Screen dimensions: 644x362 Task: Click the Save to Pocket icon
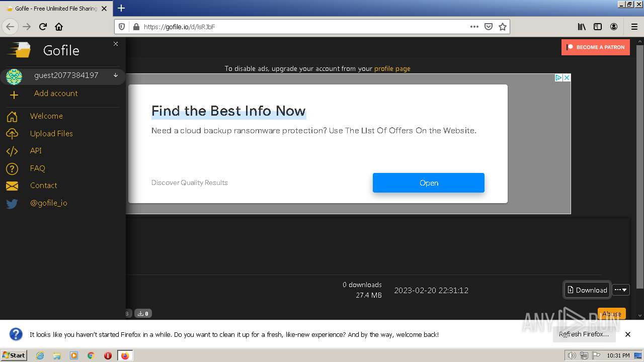(x=488, y=27)
